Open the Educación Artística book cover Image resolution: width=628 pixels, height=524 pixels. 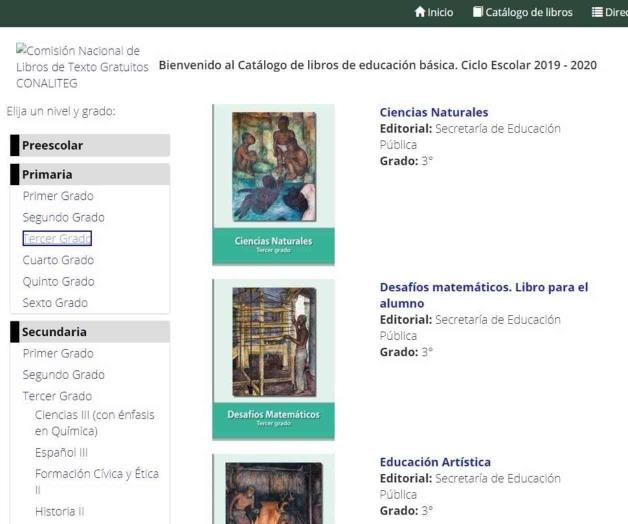274,489
